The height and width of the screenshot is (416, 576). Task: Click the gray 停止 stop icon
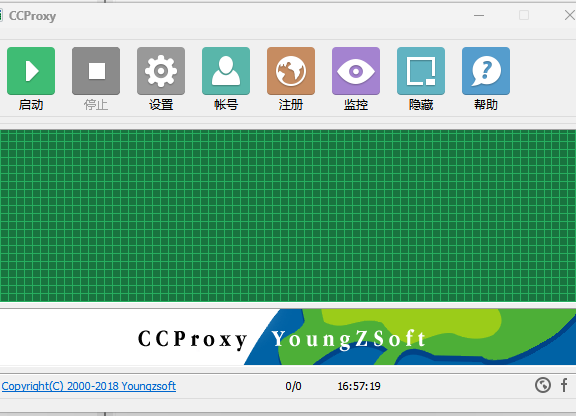coord(96,71)
